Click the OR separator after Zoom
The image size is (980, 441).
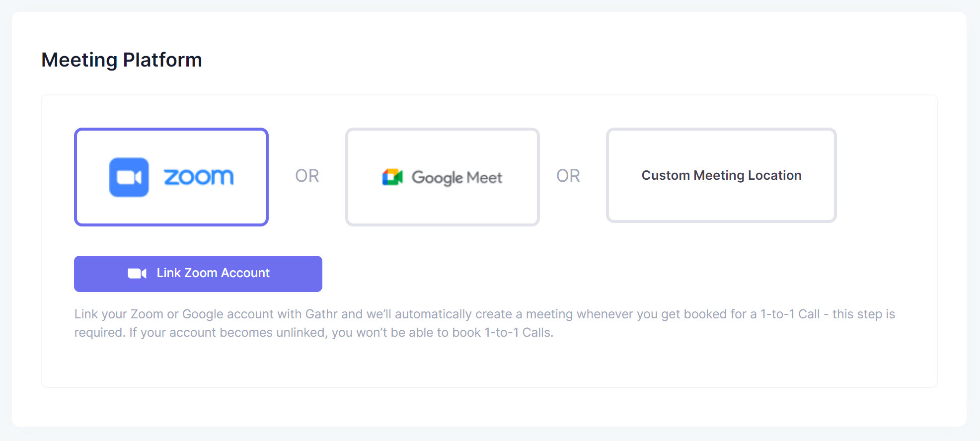307,176
